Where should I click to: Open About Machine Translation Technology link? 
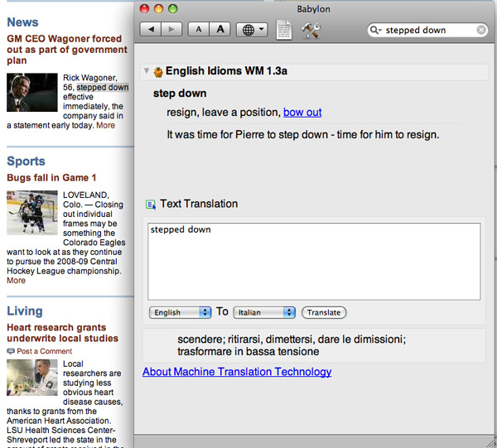(x=237, y=372)
